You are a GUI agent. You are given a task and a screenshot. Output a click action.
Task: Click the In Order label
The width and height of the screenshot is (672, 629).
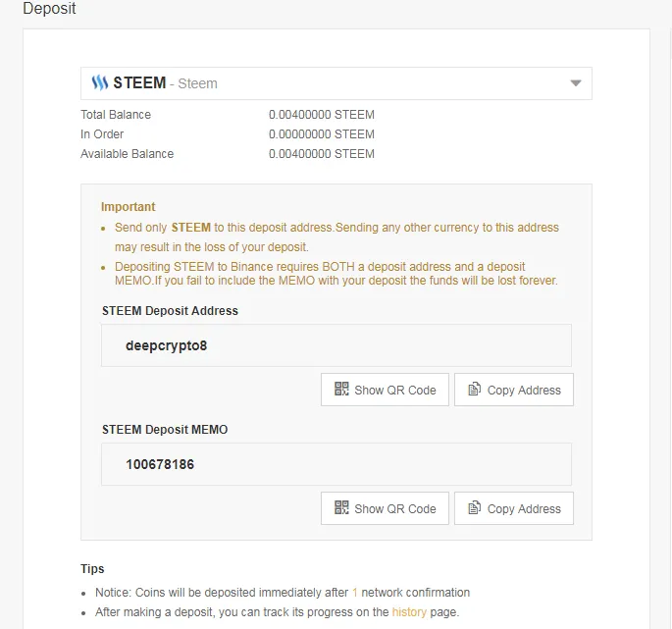coord(102,134)
